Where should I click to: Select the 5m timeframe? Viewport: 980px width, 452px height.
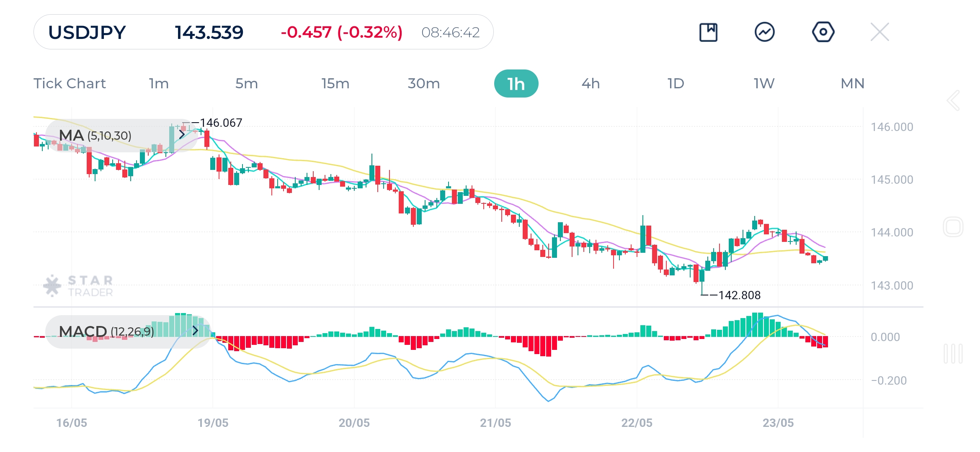click(246, 84)
